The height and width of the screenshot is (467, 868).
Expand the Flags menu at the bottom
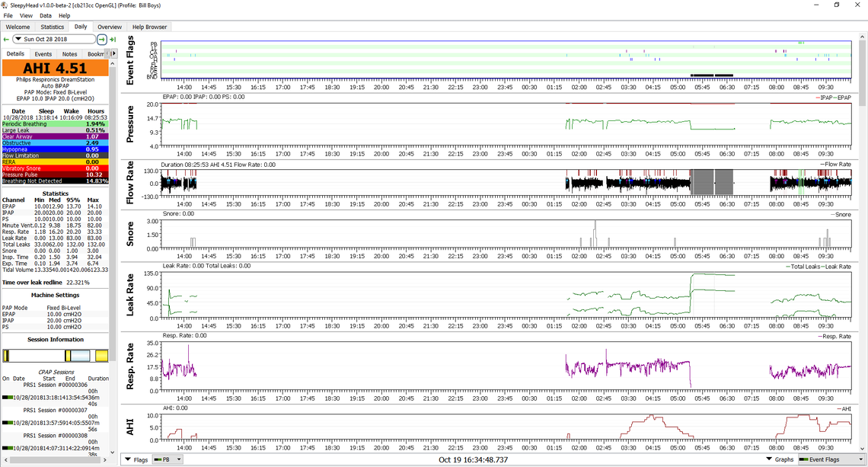point(136,460)
